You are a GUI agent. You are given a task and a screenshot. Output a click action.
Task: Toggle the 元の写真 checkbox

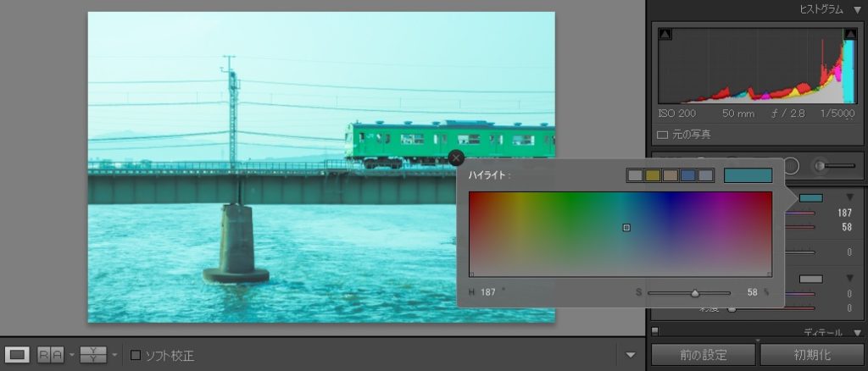pos(663,134)
